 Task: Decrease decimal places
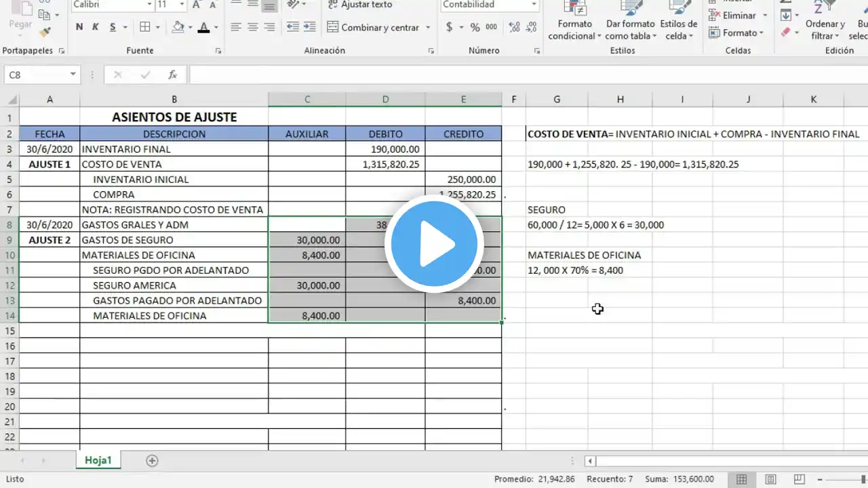[x=531, y=27]
